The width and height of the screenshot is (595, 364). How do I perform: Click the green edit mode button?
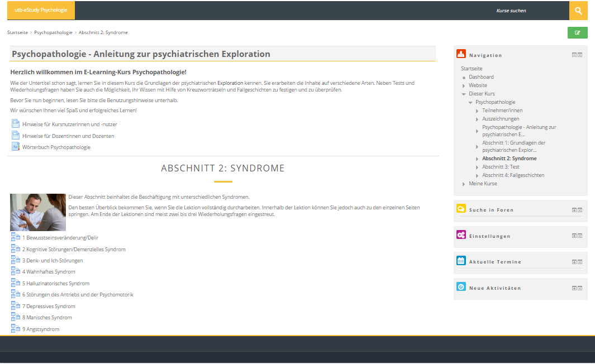578,32
